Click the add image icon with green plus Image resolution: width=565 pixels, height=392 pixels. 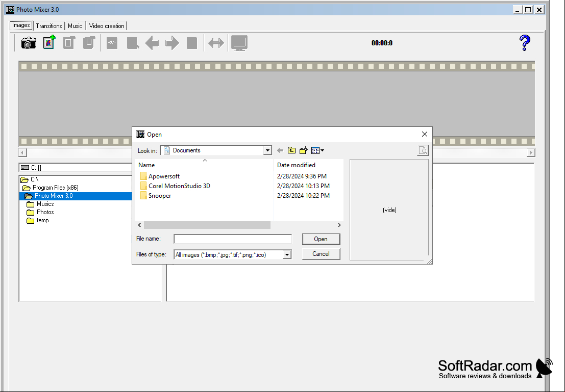(x=49, y=42)
